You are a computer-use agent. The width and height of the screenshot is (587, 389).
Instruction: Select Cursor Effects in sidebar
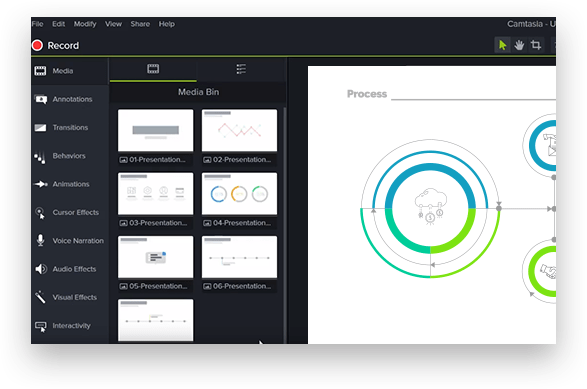[70, 213]
